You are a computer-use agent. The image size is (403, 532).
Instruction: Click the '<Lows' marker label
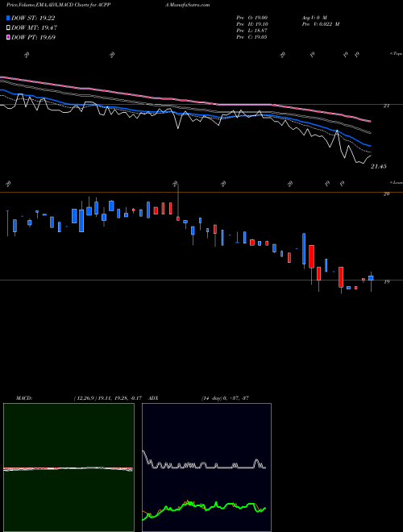pyautogui.click(x=397, y=182)
